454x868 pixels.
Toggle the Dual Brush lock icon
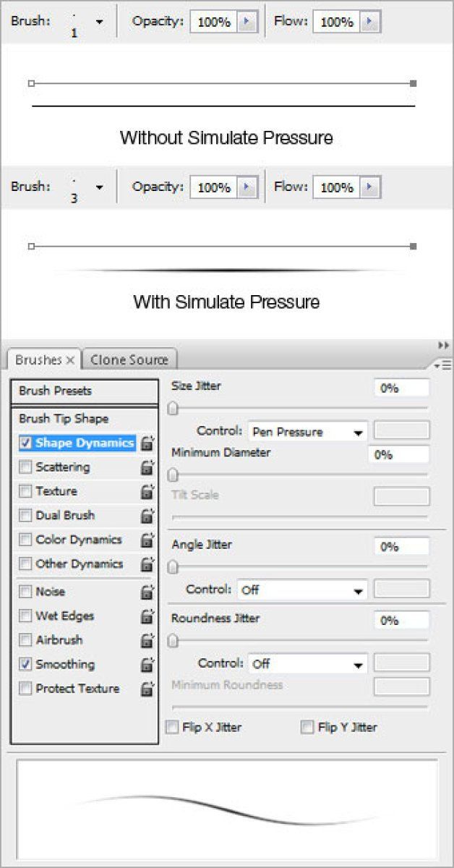[147, 516]
